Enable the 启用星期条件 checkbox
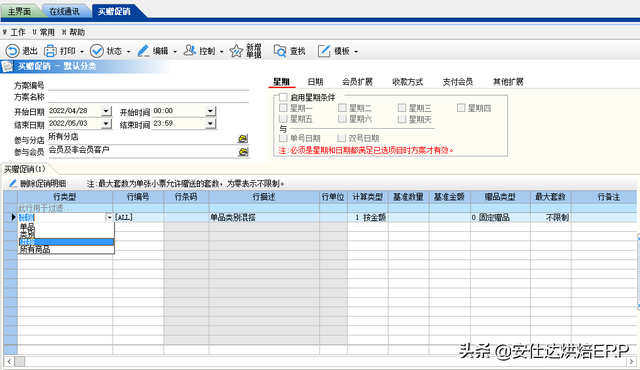640x370 pixels. (283, 97)
